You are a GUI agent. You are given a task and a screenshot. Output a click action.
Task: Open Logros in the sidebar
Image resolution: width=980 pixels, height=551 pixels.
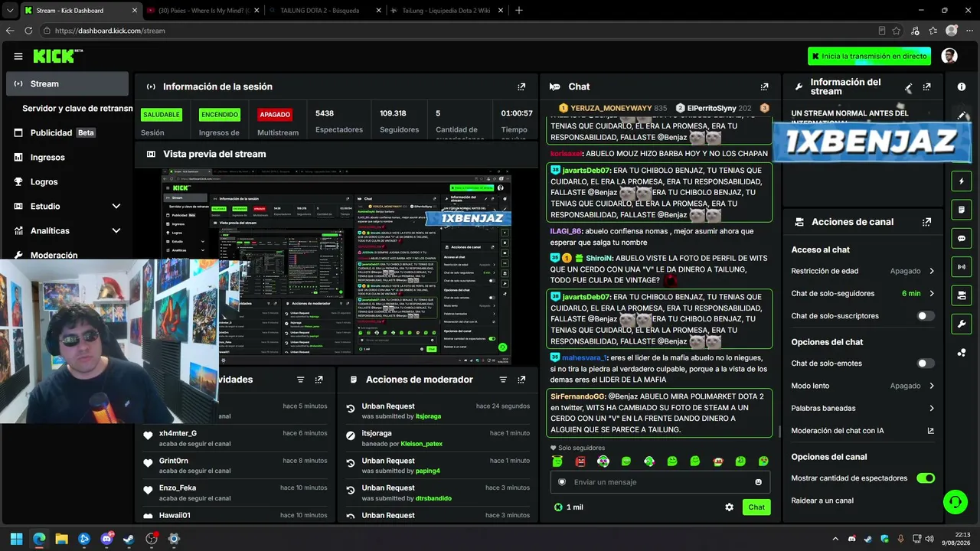pyautogui.click(x=67, y=181)
